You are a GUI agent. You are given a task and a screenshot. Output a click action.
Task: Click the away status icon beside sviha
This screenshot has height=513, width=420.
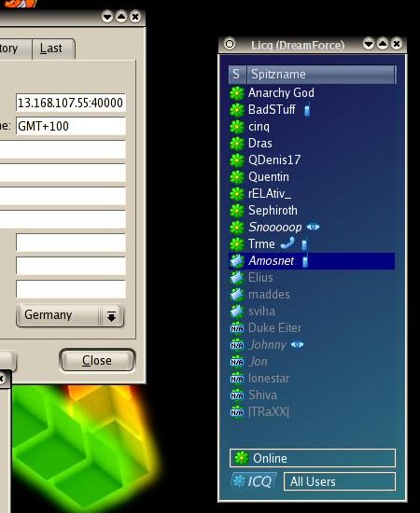pos(237,312)
